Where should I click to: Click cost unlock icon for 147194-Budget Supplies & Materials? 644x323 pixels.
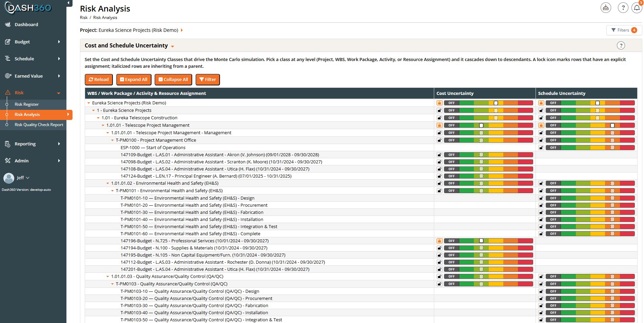click(x=440, y=248)
